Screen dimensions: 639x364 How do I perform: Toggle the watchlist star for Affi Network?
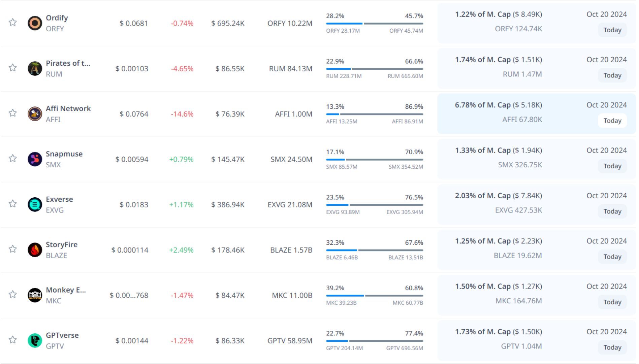pos(13,113)
